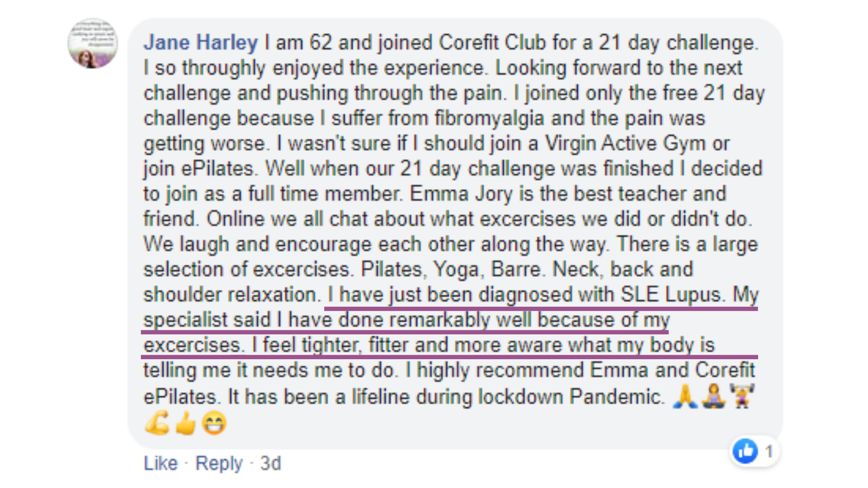Image resolution: width=868 pixels, height=488 pixels.
Task: Click the Jane Harley name link
Action: point(201,42)
